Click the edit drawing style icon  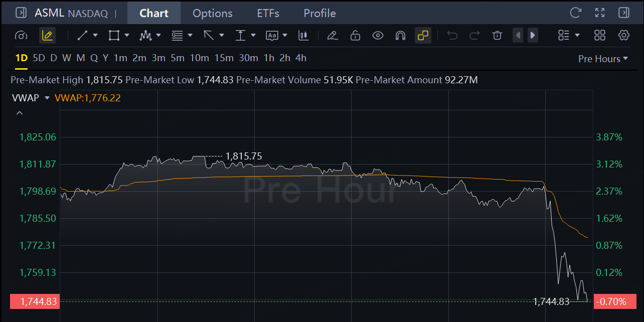point(332,35)
